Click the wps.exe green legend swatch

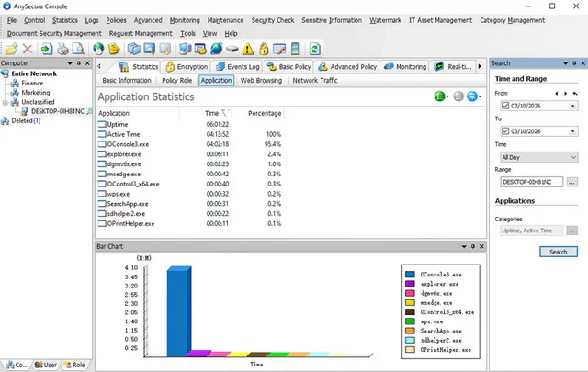pos(410,321)
